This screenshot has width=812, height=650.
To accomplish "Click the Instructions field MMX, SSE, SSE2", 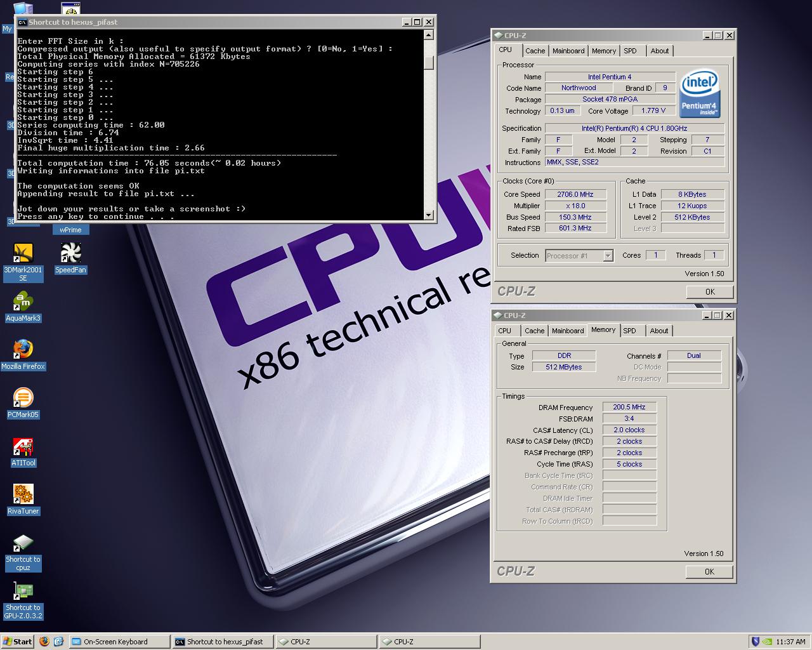I will tap(634, 162).
